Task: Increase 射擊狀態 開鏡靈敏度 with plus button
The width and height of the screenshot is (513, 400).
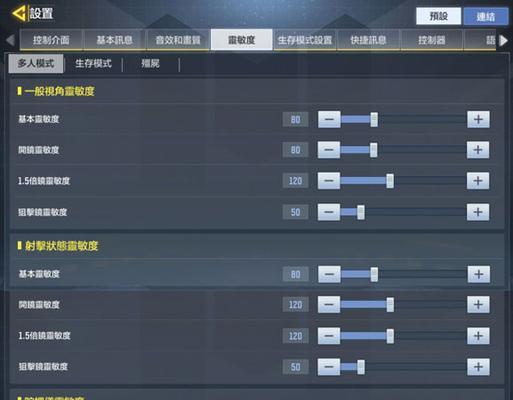Action: pyautogui.click(x=478, y=305)
